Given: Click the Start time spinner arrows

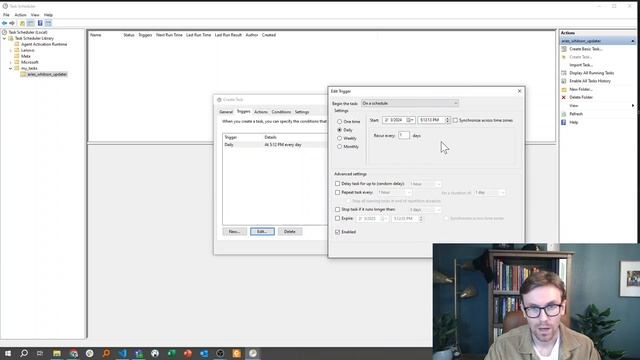Looking at the screenshot, I should 447,120.
